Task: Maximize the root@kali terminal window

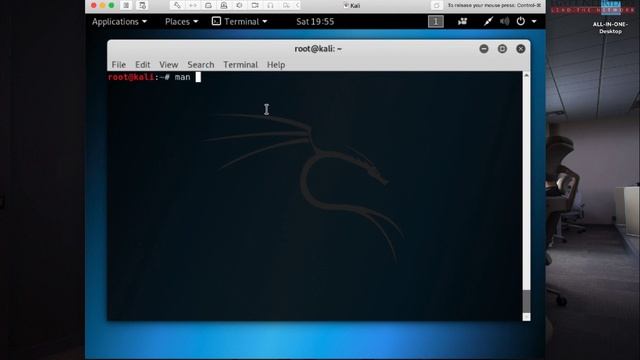Action: pyautogui.click(x=502, y=49)
